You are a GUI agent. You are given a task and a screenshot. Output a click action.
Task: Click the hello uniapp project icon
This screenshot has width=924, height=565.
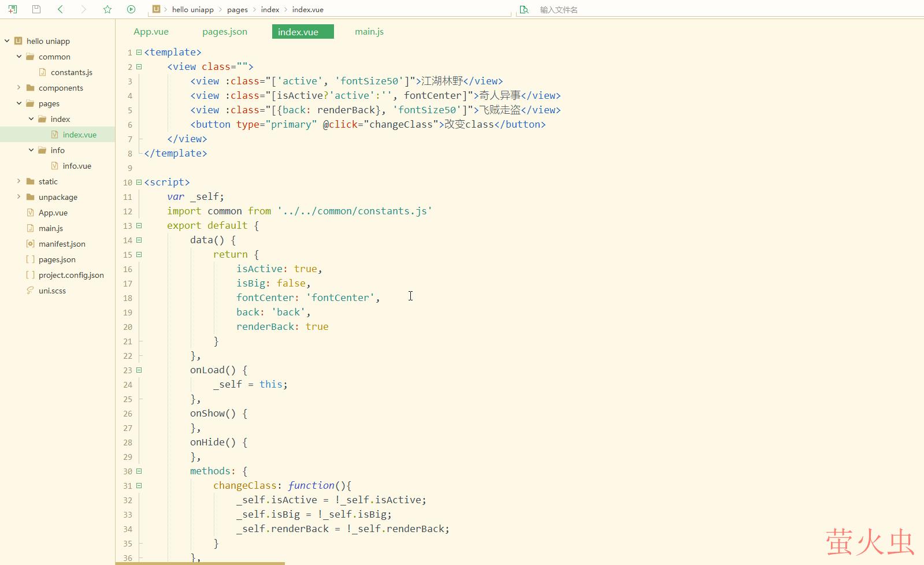point(18,41)
